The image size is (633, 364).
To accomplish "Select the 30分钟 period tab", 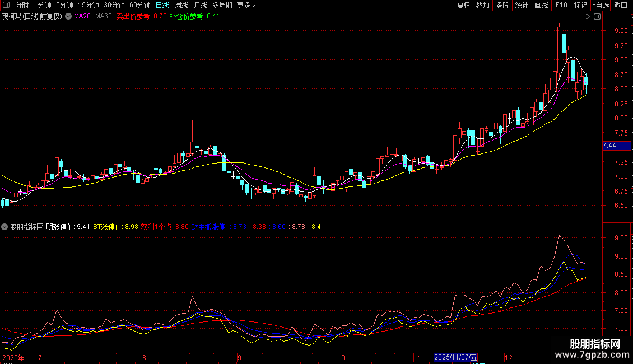I will [114, 5].
